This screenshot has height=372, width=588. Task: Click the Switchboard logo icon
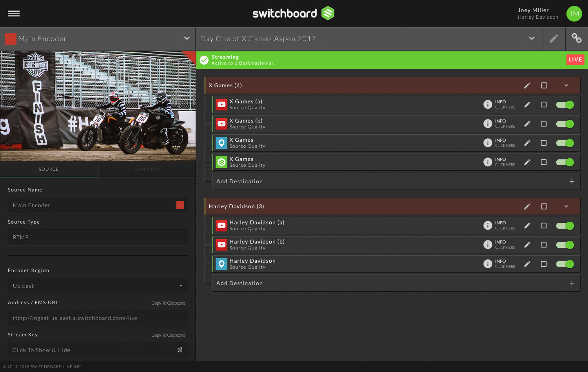(328, 13)
